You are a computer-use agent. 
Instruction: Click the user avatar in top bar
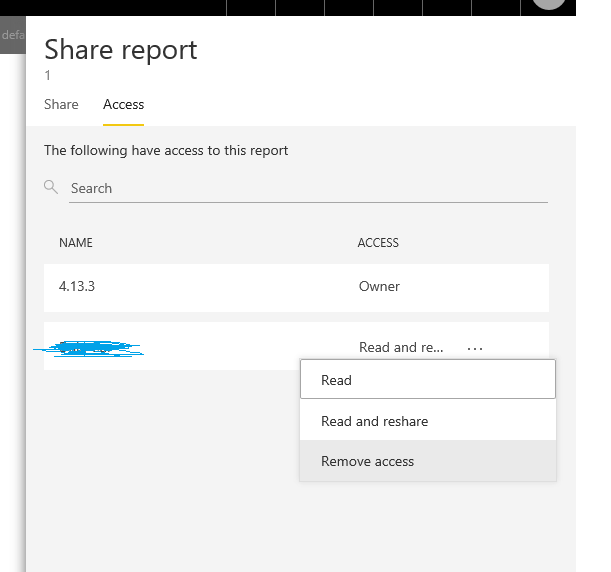coord(549,2)
